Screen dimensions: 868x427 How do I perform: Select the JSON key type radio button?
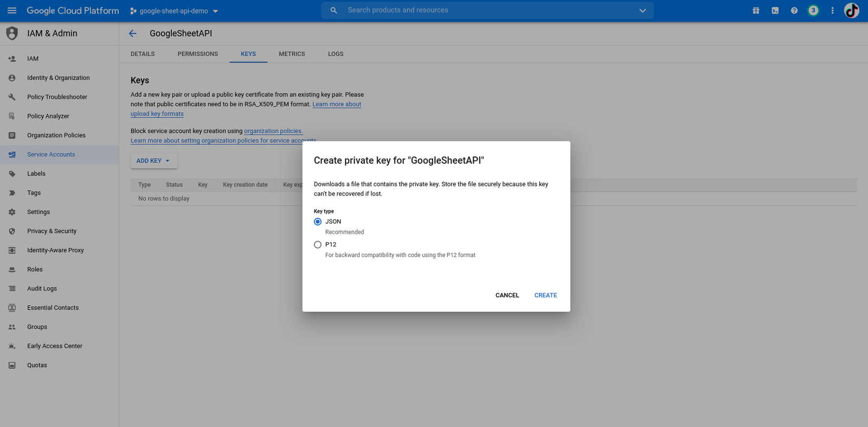(318, 222)
